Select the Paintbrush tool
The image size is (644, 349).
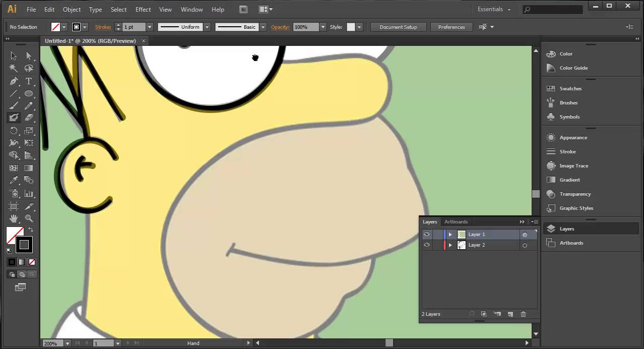pyautogui.click(x=14, y=106)
